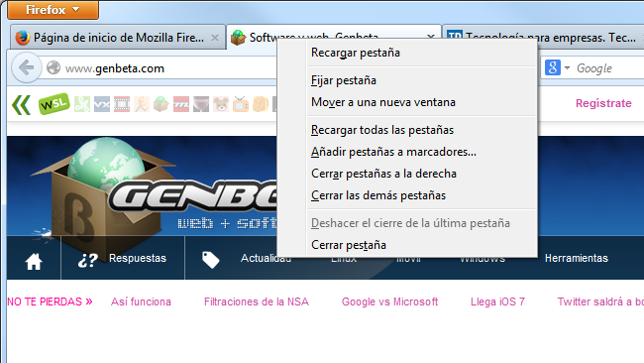
Task: Click the home icon in the site navigation
Action: [34, 262]
